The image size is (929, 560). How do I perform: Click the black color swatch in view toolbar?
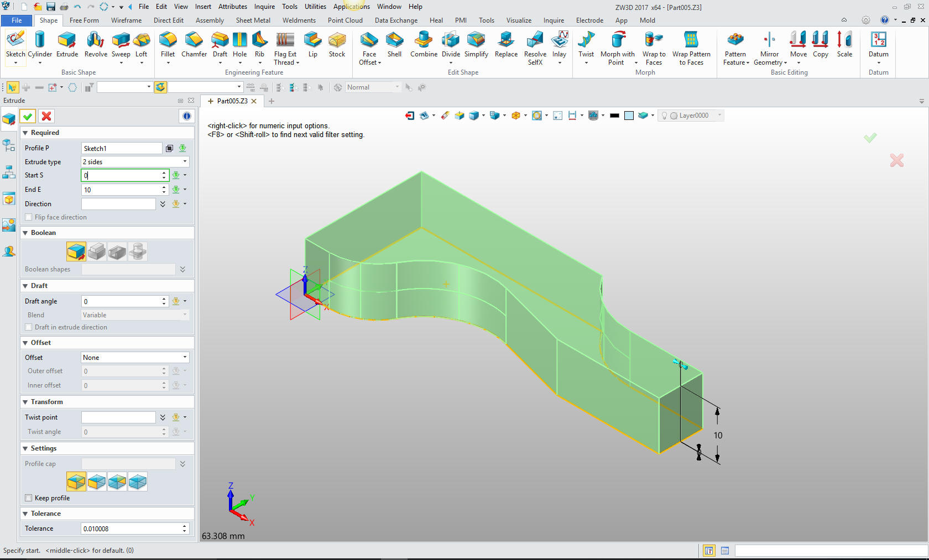click(614, 116)
